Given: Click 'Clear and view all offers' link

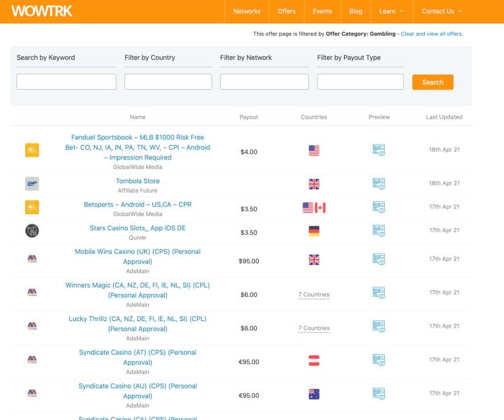Looking at the screenshot, I should tap(432, 34).
